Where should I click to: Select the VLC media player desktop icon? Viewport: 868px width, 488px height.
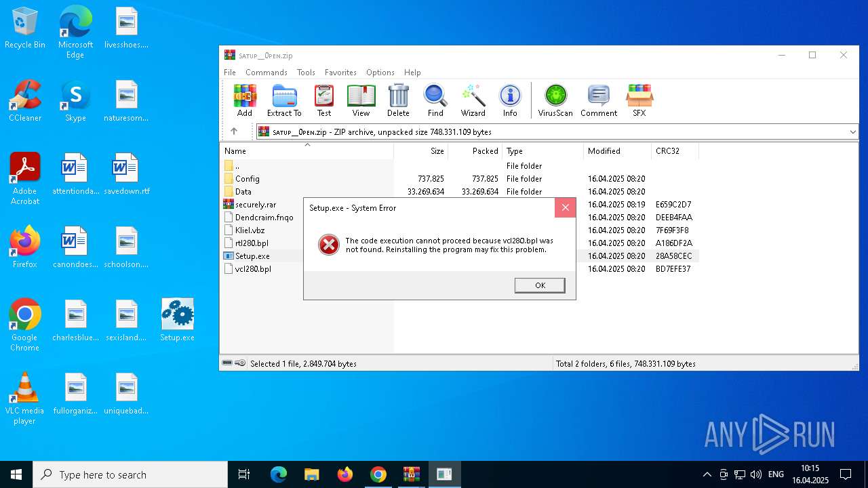(x=25, y=399)
